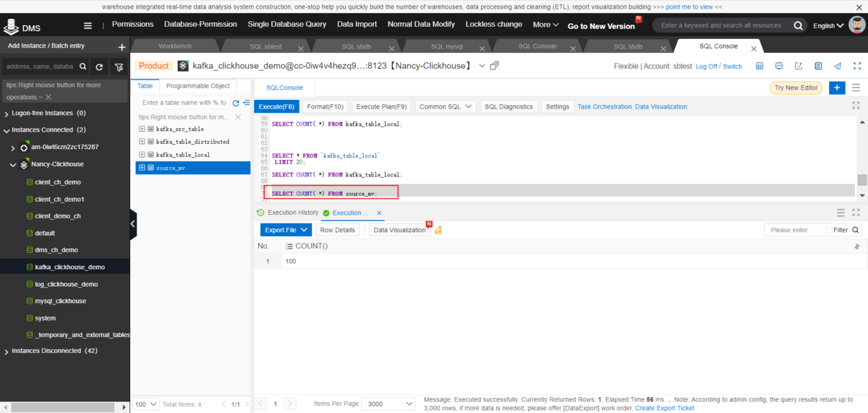The image size is (868, 413).
Task: Open the user avatar menu
Action: (857, 25)
